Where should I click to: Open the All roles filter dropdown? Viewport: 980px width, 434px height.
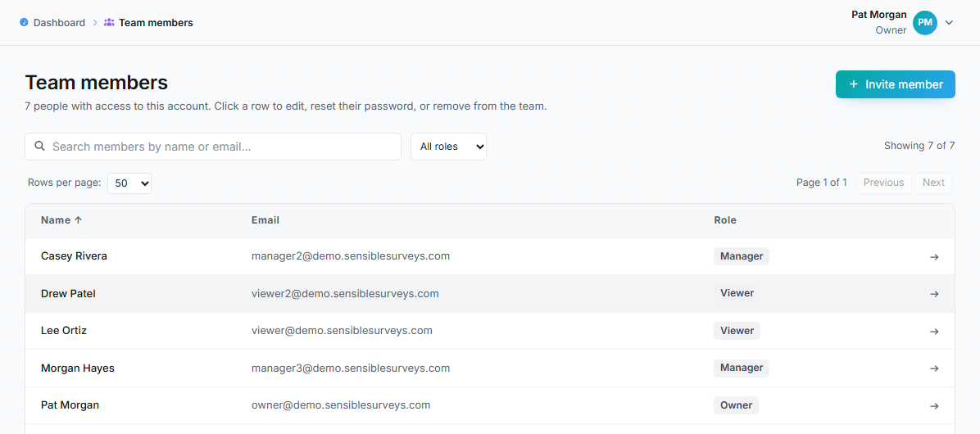448,147
